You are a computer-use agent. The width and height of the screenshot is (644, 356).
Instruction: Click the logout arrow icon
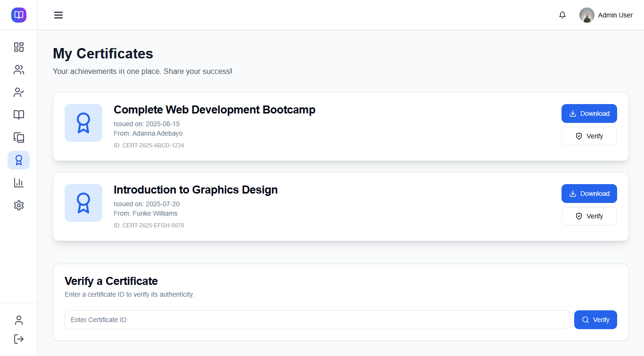coord(19,339)
